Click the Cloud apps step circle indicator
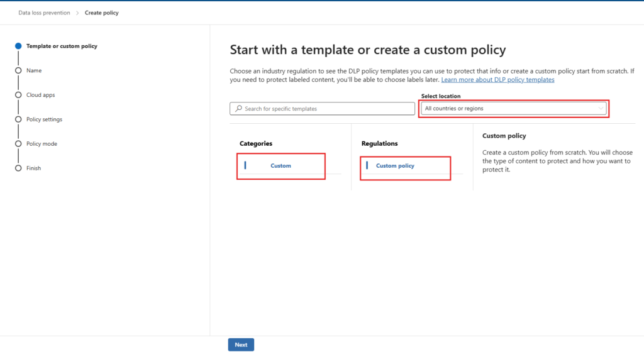This screenshot has width=644, height=352. [x=18, y=95]
